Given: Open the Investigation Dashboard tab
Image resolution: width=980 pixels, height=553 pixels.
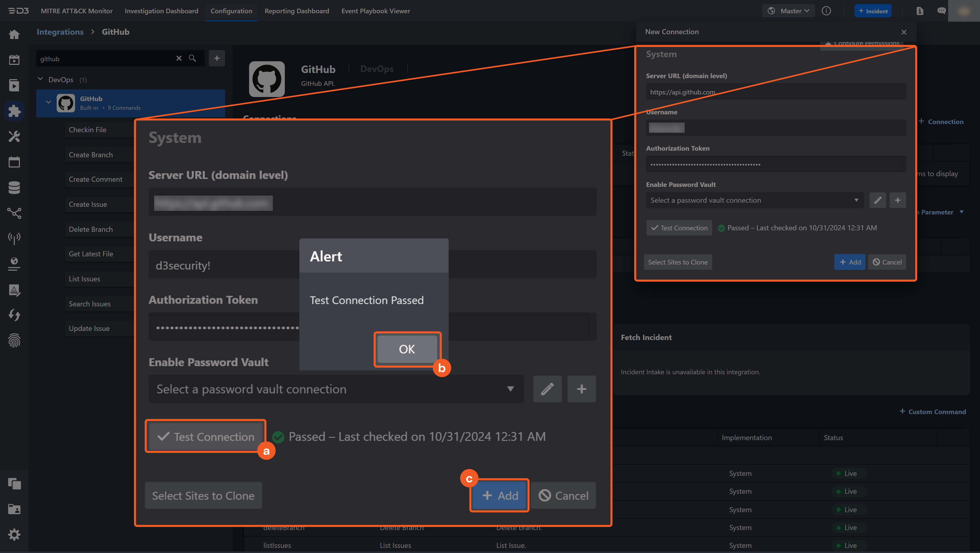Looking at the screenshot, I should coord(161,11).
